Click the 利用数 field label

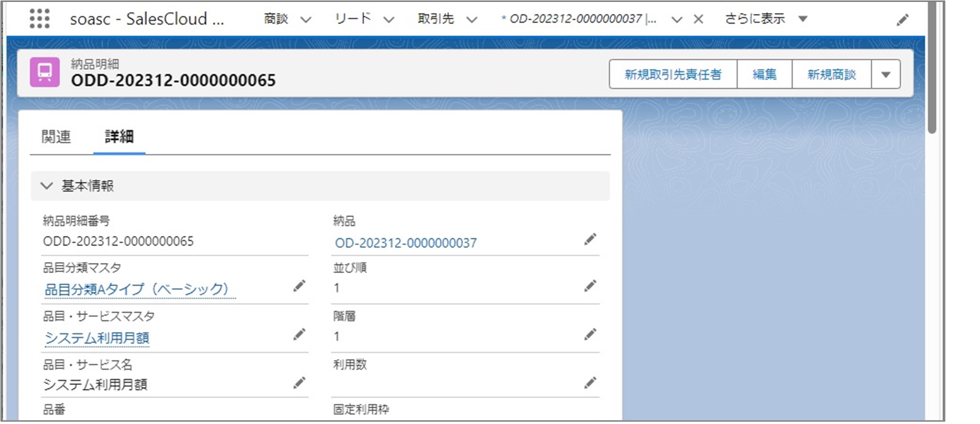tap(350, 365)
